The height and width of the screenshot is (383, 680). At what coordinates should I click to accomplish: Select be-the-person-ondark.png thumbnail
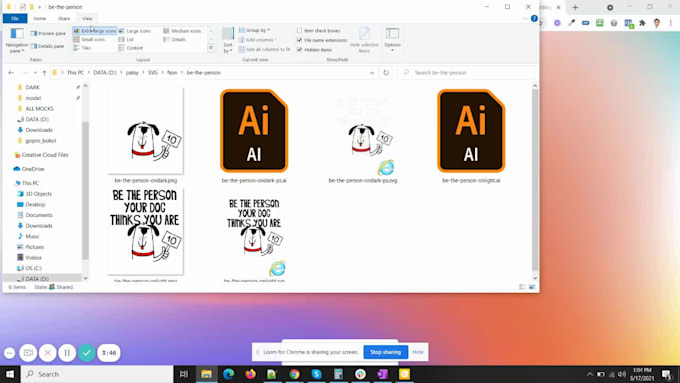click(146, 131)
